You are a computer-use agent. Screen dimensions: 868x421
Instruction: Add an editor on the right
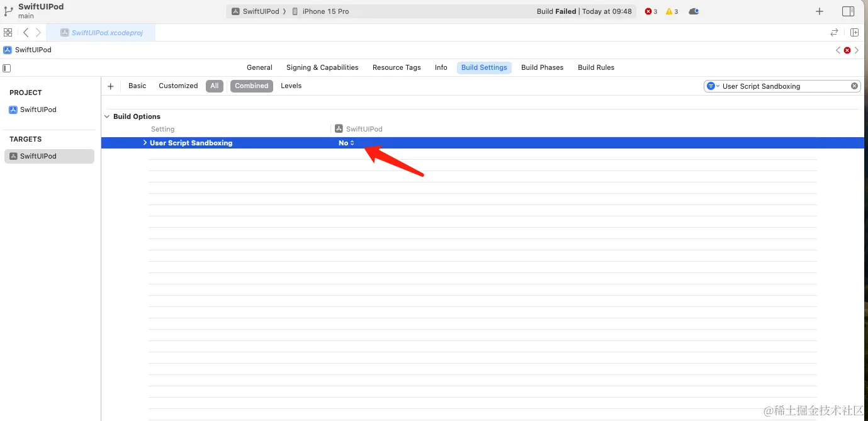[854, 32]
